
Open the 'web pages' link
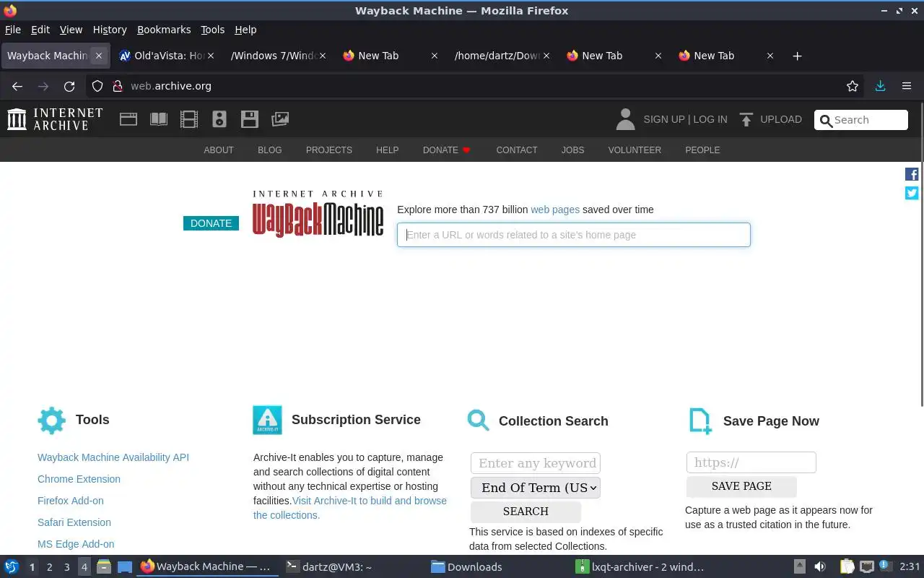pos(555,210)
